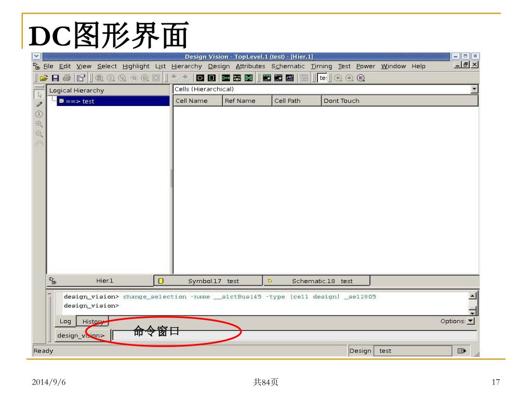
Task: Click the design_vision> command input field
Action: pos(295,336)
